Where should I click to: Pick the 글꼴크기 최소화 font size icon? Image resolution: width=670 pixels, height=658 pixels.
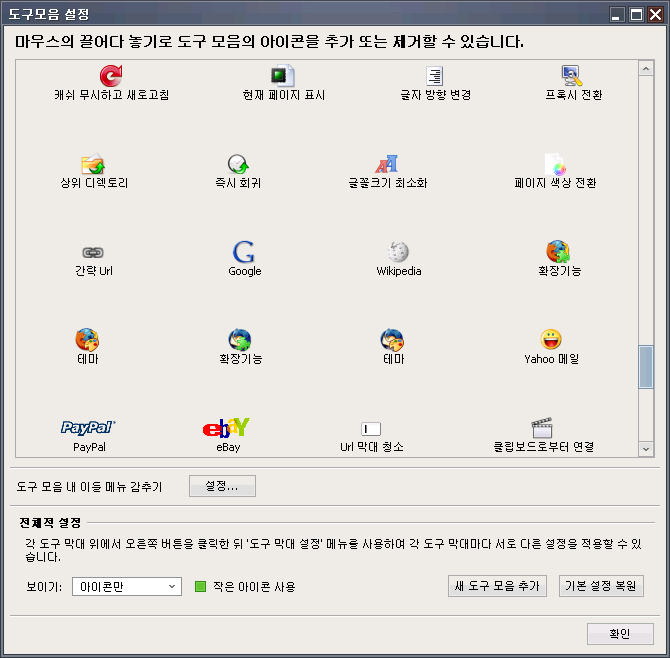387,164
